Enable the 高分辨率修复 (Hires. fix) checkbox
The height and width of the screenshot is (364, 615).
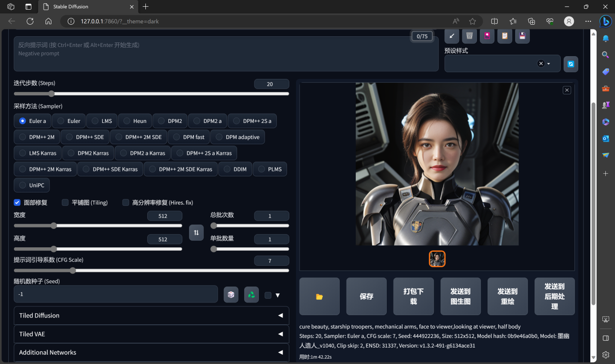click(126, 202)
